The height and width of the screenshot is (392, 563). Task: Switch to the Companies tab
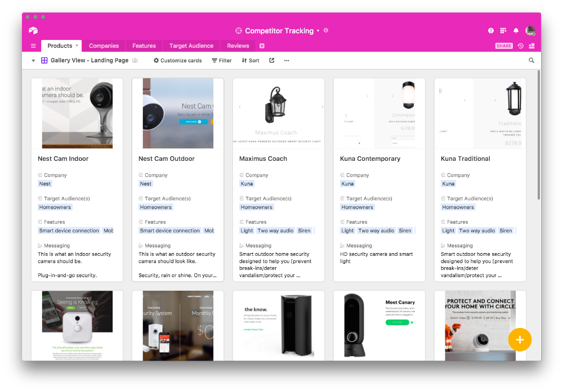pos(104,46)
